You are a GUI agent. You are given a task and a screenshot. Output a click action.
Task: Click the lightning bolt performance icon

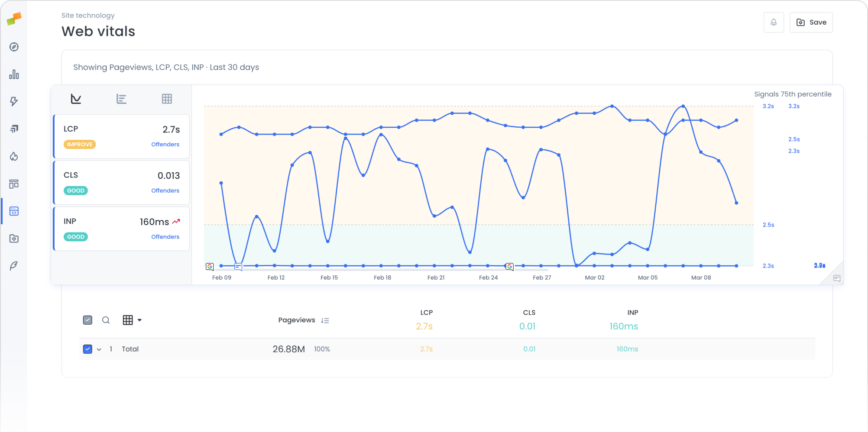(x=14, y=101)
